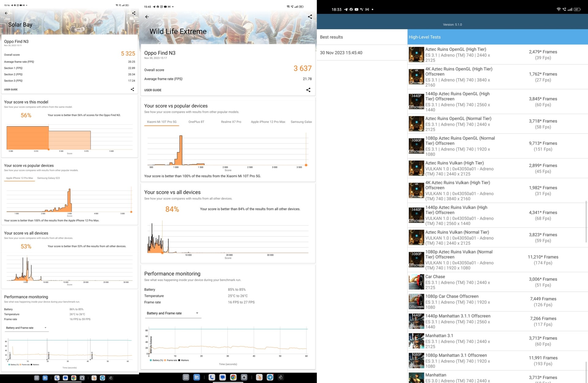Launch Chrome from the Solar Bay dock

[x=73, y=378]
